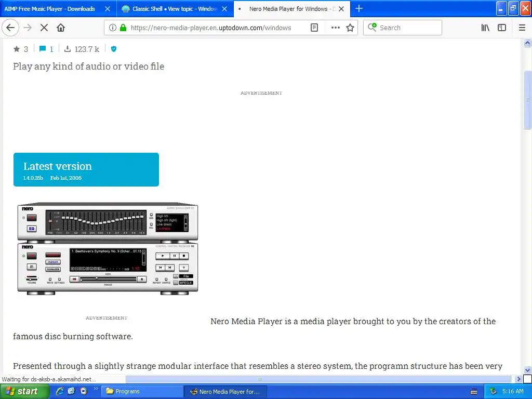Switch to Programs folder taskbar button
The image size is (532, 399).
pyautogui.click(x=142, y=392)
